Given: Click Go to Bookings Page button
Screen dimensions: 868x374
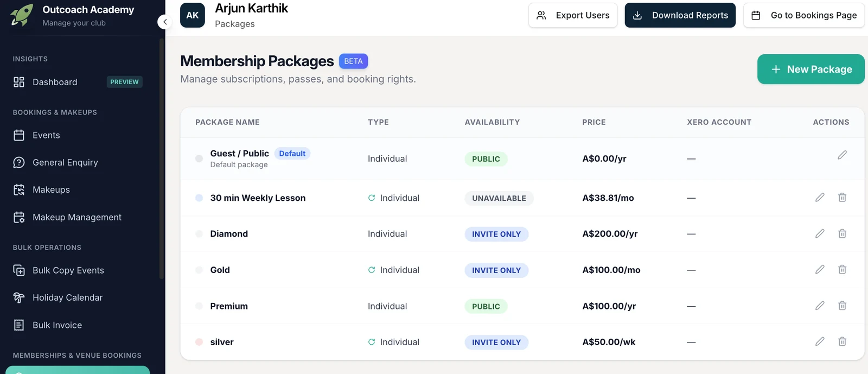Looking at the screenshot, I should pos(804,15).
